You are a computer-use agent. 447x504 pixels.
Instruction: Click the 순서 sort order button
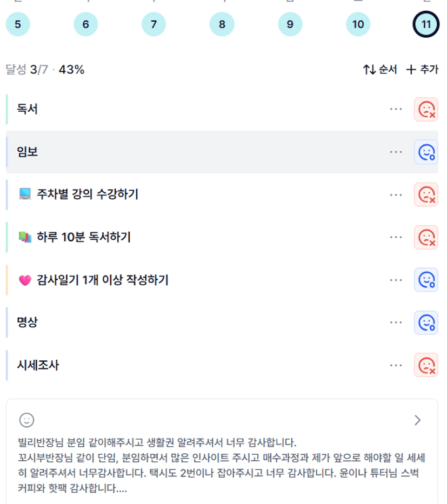(x=380, y=70)
